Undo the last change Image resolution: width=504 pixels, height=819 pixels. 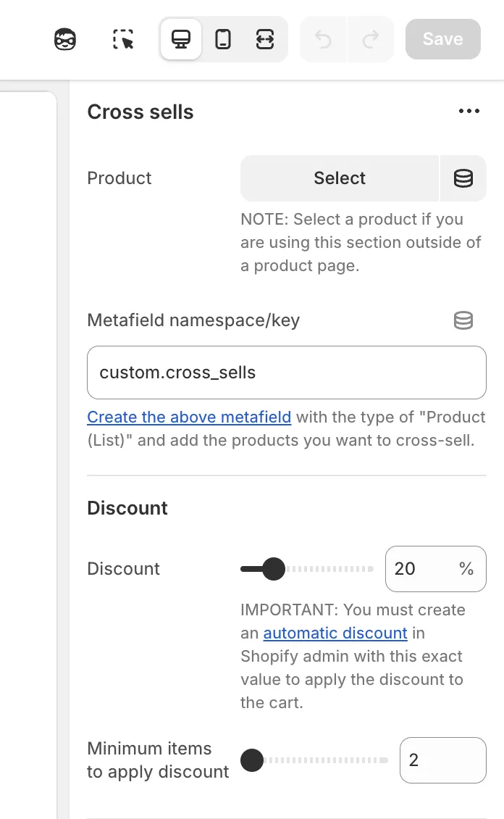323,39
